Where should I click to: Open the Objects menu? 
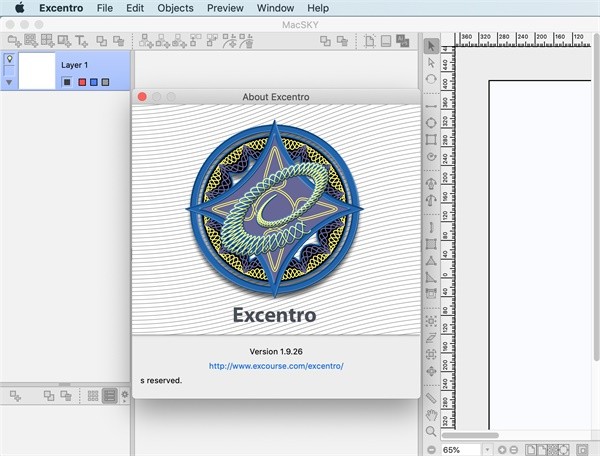click(175, 8)
